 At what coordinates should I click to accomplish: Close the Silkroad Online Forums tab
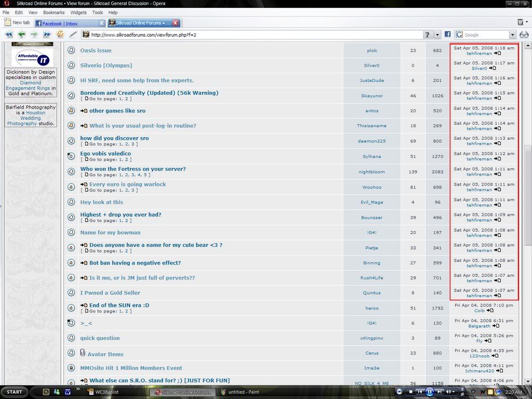pyautogui.click(x=176, y=23)
